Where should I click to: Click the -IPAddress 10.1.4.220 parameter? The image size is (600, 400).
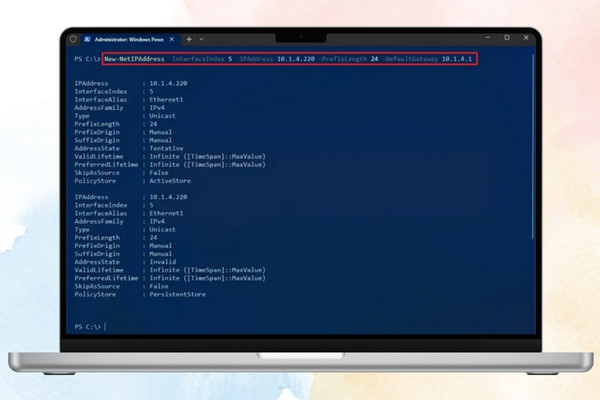(x=275, y=59)
